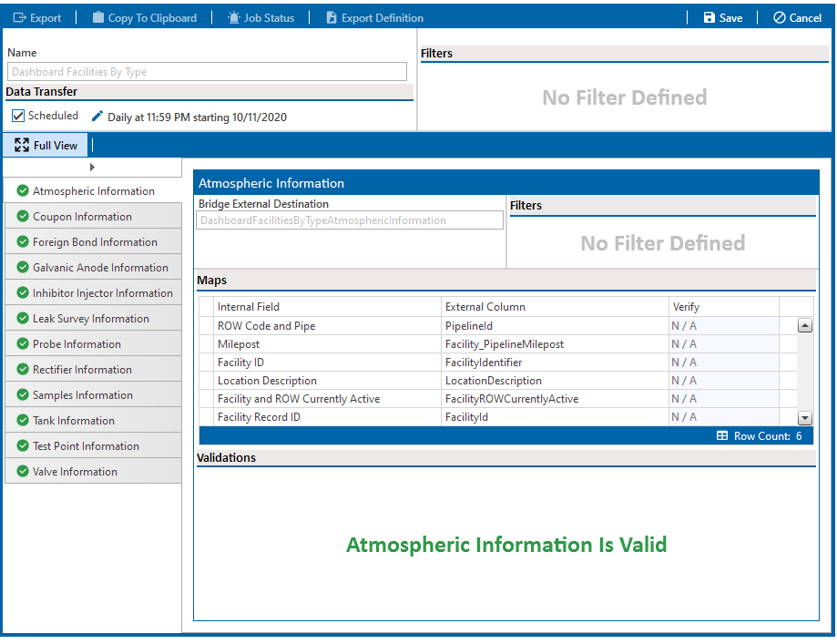Edit schedule with the pencil icon

(x=97, y=117)
